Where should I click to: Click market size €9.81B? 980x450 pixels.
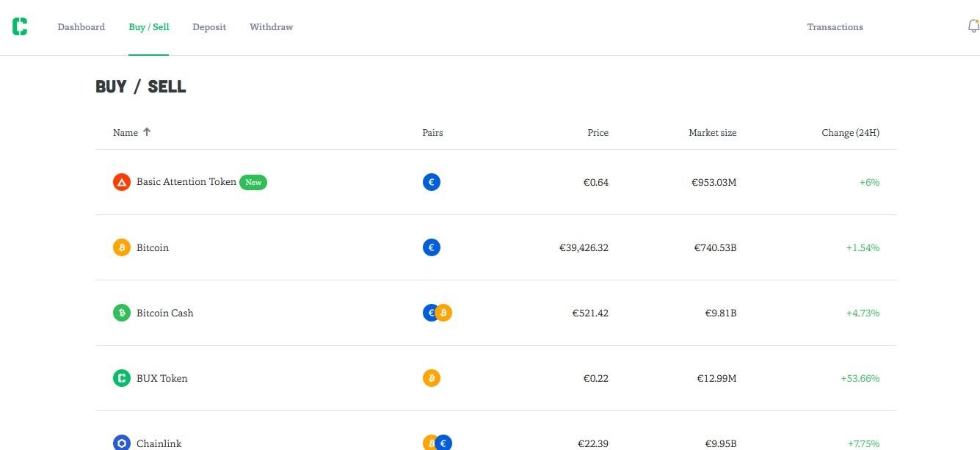[721, 313]
